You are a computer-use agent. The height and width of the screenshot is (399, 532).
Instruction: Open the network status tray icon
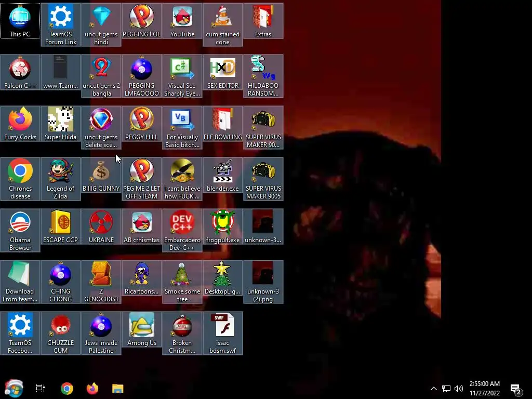coord(446,389)
